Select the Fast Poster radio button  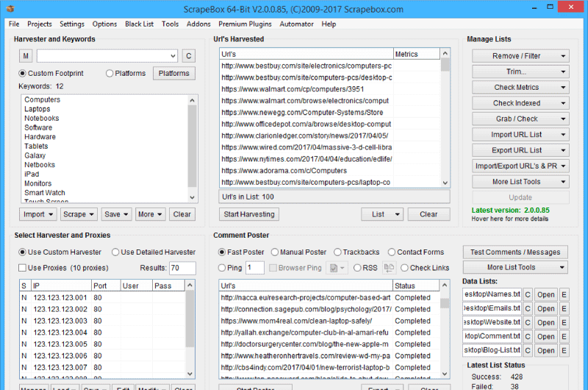point(222,252)
